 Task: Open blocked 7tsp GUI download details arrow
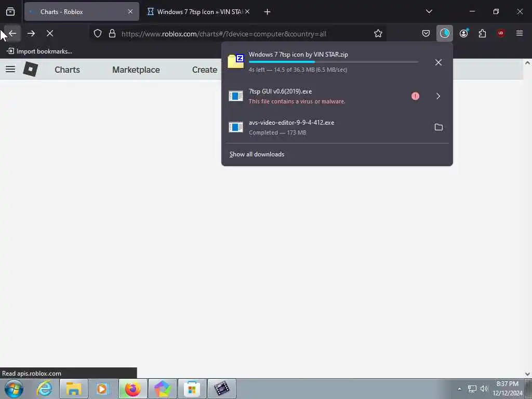tap(438, 96)
